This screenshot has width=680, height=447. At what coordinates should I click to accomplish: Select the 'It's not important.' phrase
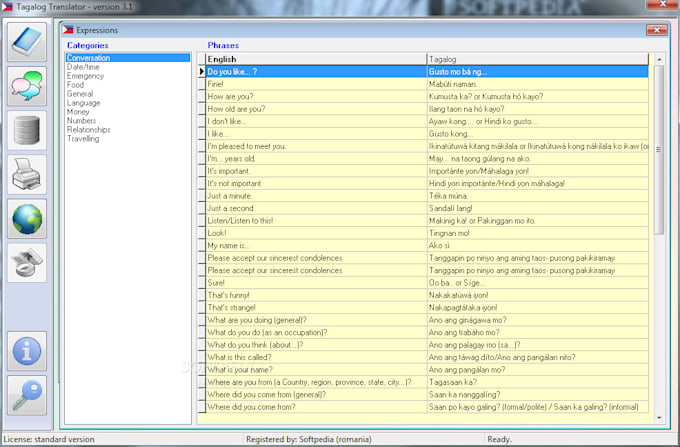[x=316, y=183]
